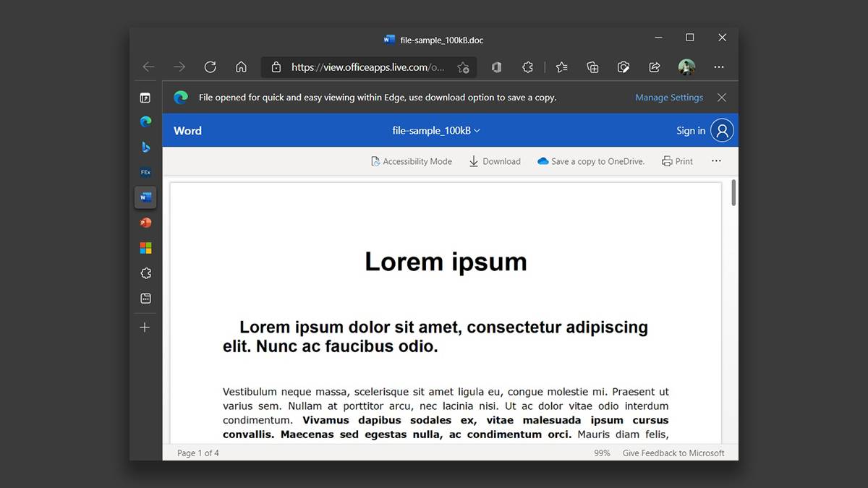
Task: Click Sign in on the Word header
Action: pos(691,131)
